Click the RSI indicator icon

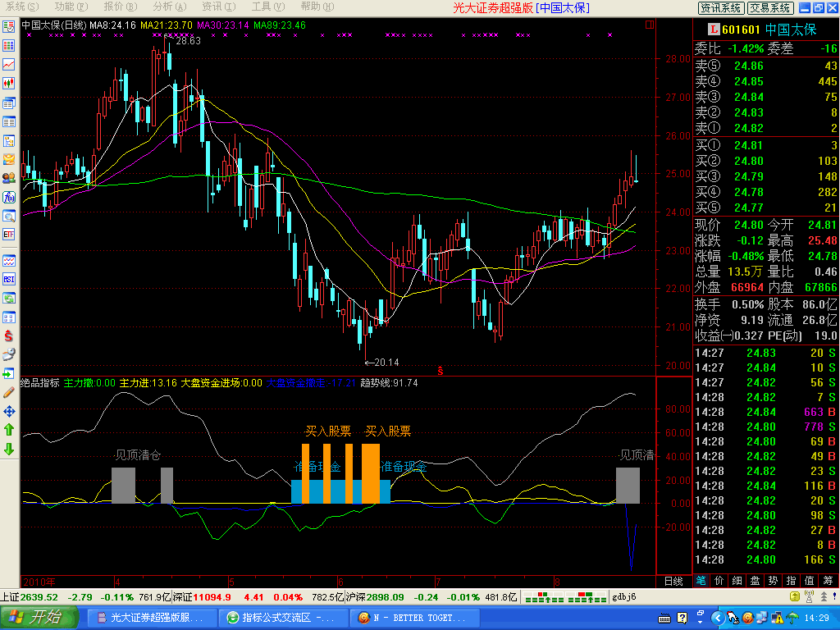pyautogui.click(x=9, y=279)
